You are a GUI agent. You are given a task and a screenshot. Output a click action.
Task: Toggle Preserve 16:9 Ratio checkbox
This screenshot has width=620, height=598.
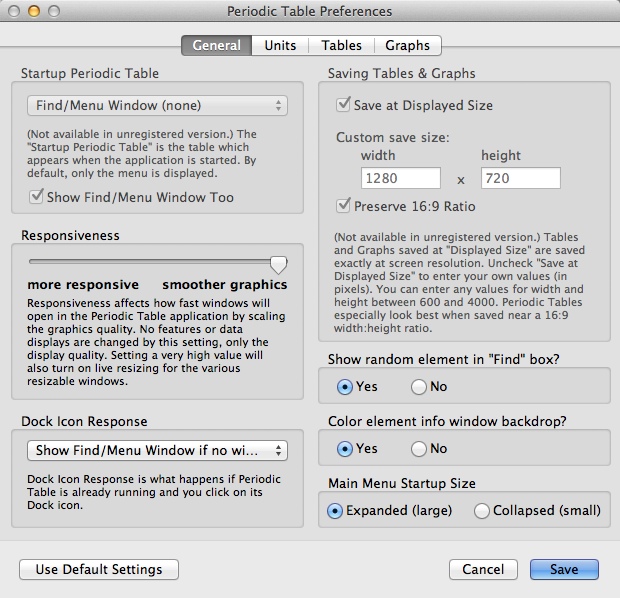[344, 206]
